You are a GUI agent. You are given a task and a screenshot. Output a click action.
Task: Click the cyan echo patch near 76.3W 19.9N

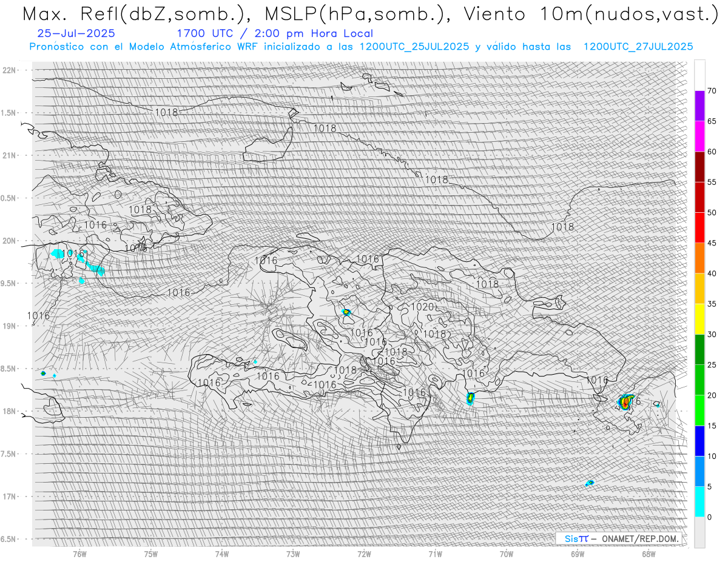[59, 253]
